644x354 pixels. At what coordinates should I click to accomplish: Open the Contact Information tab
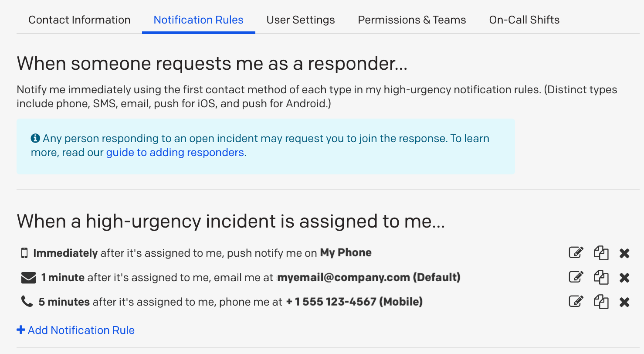[x=79, y=20]
